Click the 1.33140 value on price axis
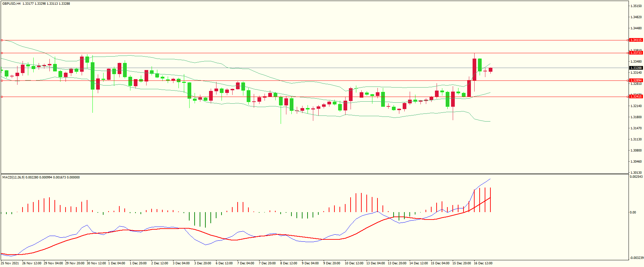Image resolution: width=644 pixels, height=267 pixels. tap(636, 73)
